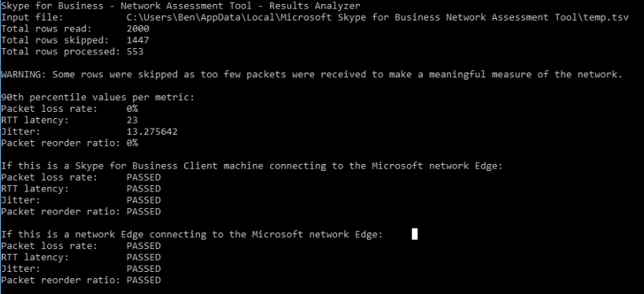Click the Skype for Business Client machine heading
The height and width of the screenshot is (294, 644).
pos(252,166)
